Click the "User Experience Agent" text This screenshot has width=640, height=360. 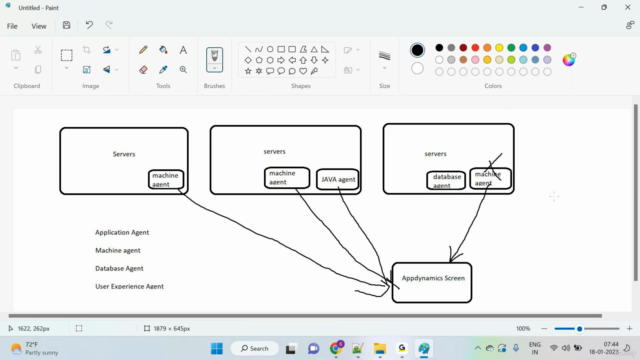[x=129, y=286]
